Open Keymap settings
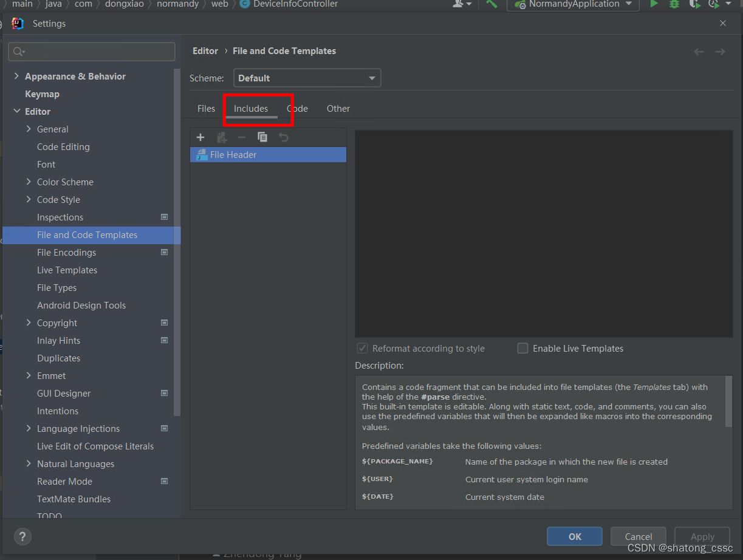Image resolution: width=743 pixels, height=560 pixels. (42, 94)
